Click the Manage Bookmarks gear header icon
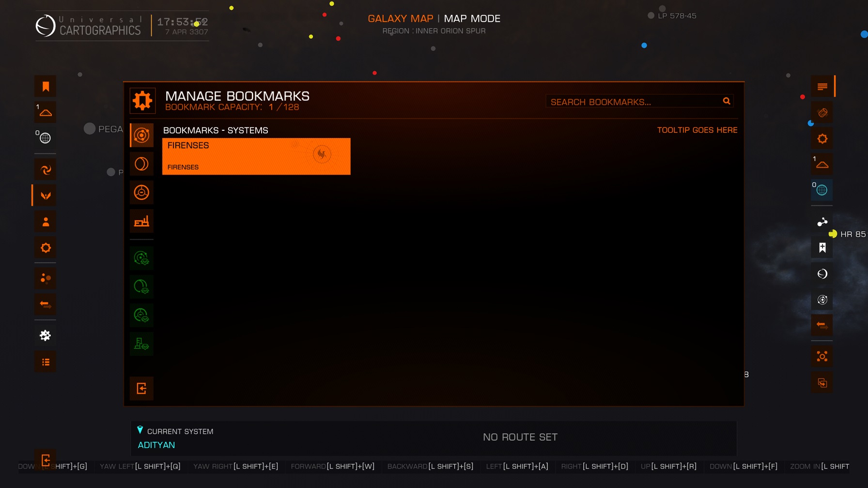The width and height of the screenshot is (868, 488). point(142,101)
